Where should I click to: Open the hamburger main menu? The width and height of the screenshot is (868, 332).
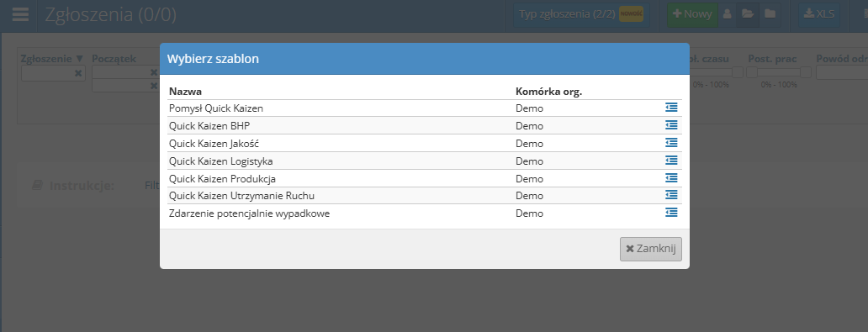pos(20,14)
